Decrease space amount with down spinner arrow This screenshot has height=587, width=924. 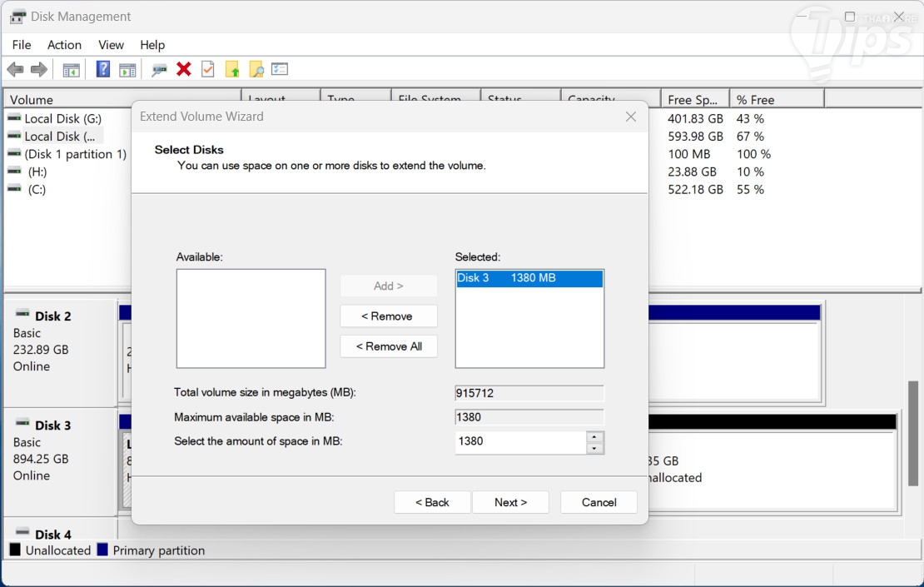click(x=594, y=449)
